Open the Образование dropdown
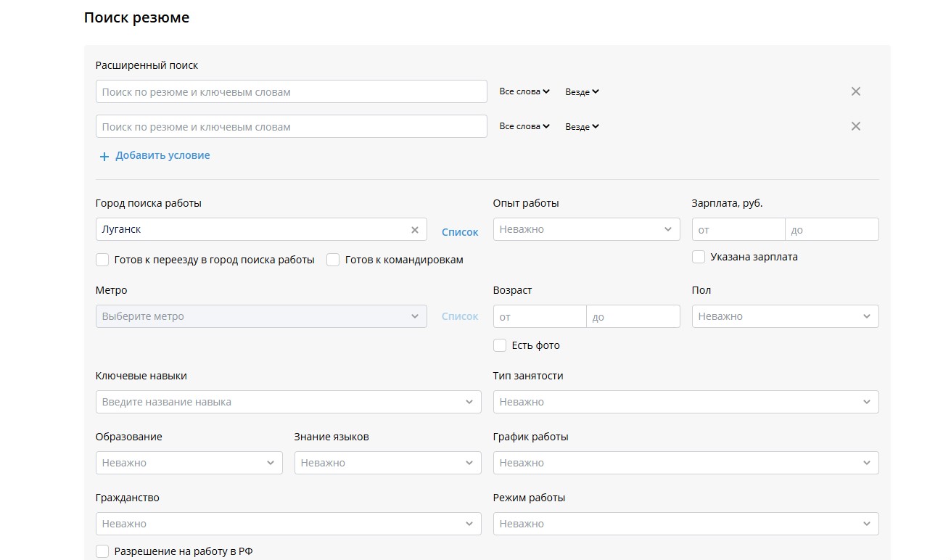Screen dimensions: 951x560 189,463
